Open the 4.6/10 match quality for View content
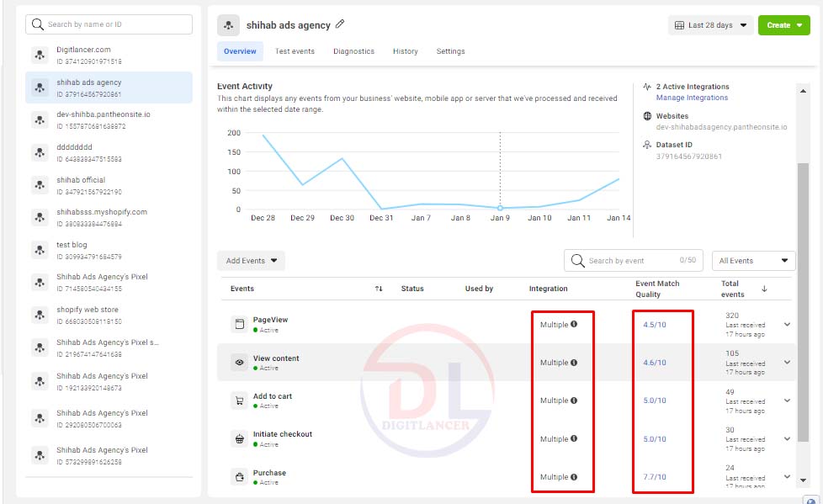This screenshot has width=823, height=504. (655, 363)
